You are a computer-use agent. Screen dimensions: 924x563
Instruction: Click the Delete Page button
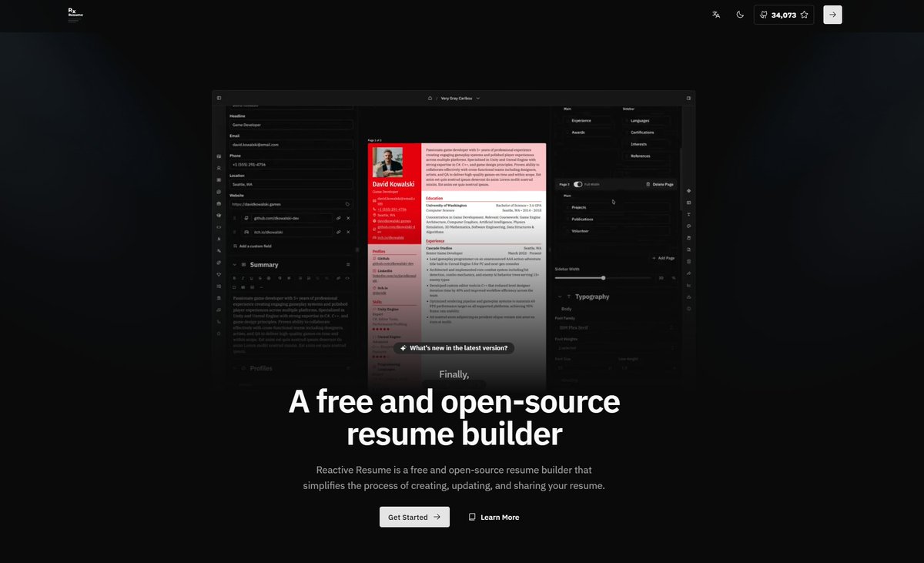(x=659, y=184)
